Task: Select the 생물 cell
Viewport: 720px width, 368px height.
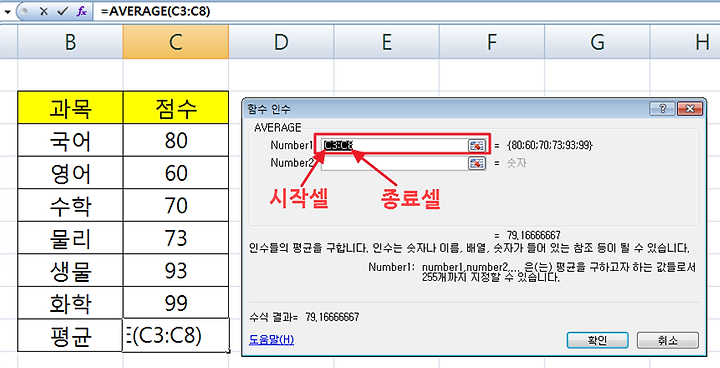Action: [70, 270]
